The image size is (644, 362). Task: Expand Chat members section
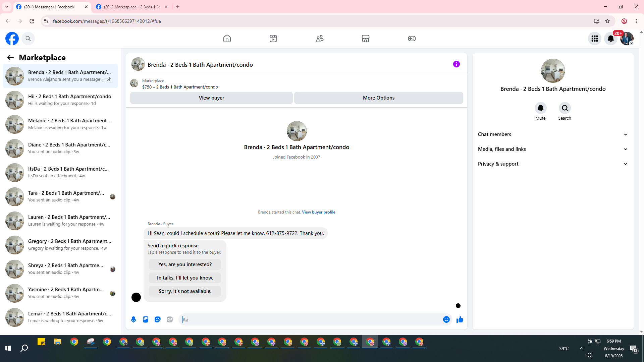click(553, 134)
